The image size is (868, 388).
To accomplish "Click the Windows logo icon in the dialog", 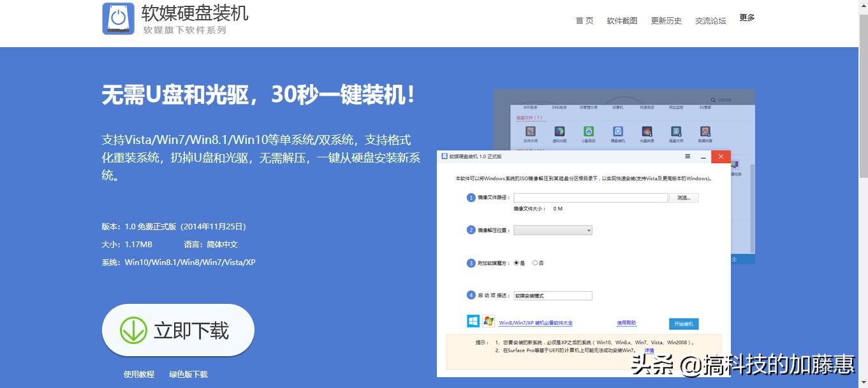I will pos(473,322).
